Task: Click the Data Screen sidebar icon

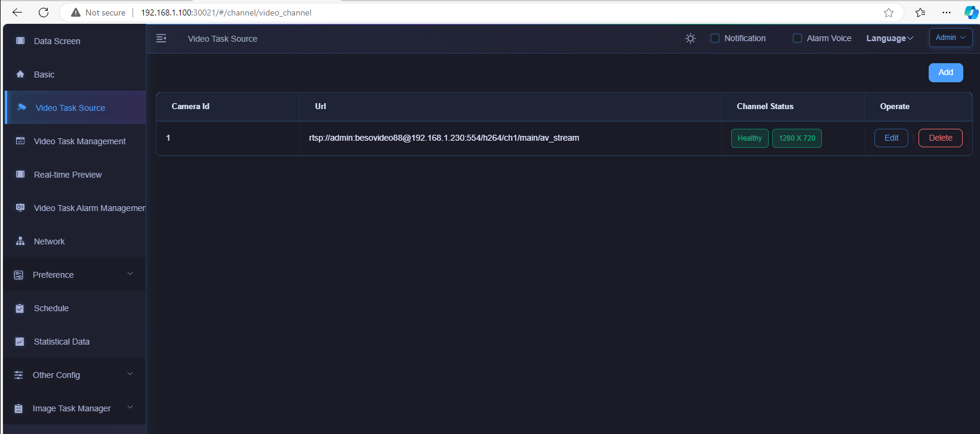Action: point(20,41)
